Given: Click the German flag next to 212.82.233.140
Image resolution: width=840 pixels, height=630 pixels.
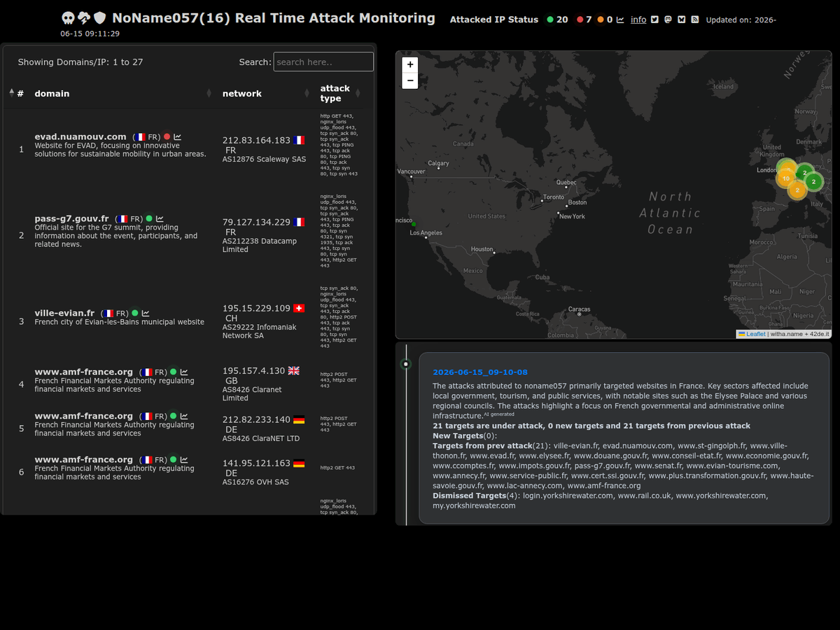Looking at the screenshot, I should tap(299, 419).
